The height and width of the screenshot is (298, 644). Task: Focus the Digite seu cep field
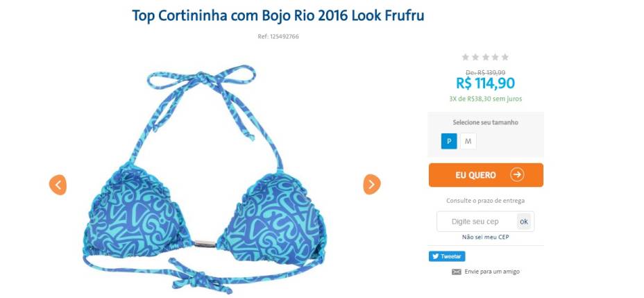point(477,222)
